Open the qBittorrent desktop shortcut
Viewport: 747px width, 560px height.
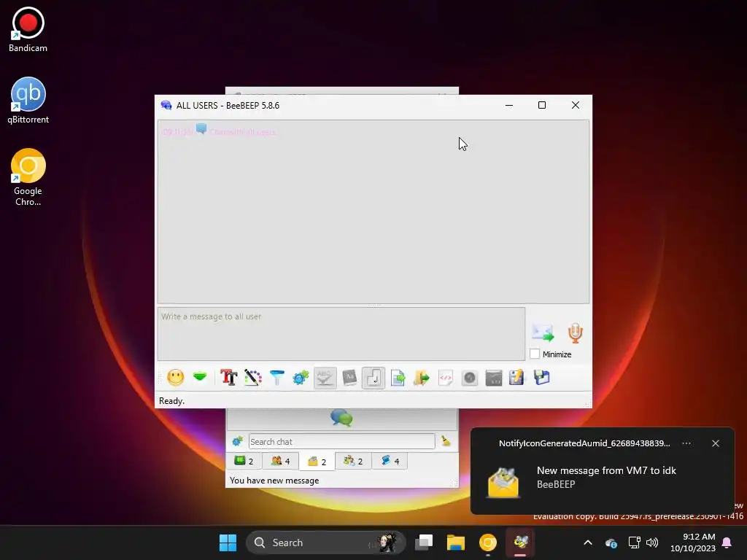click(28, 101)
